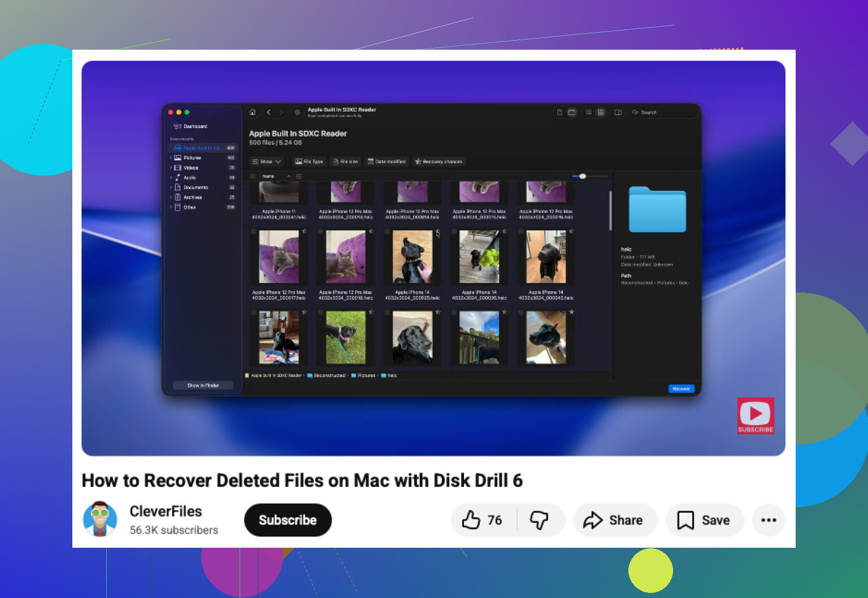Click the black Subscribe button
This screenshot has height=598, width=868.
(x=288, y=520)
